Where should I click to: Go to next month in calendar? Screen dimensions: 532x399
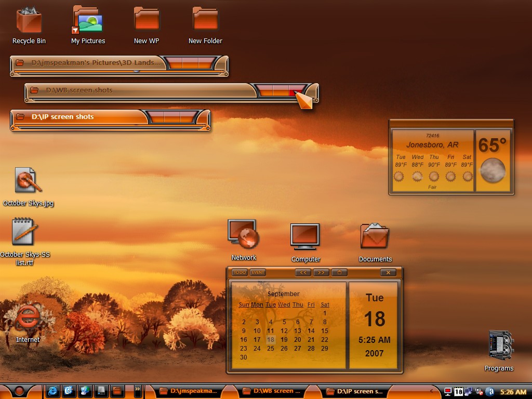[x=321, y=272]
